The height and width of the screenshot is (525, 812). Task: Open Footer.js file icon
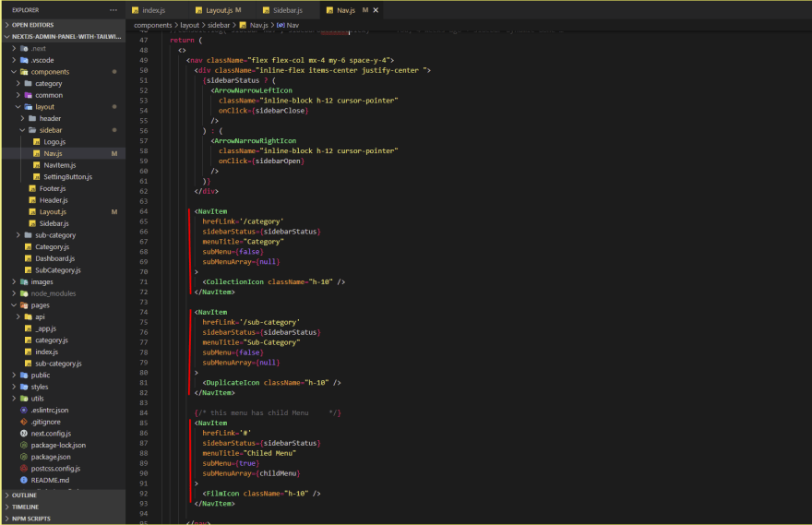click(x=32, y=188)
